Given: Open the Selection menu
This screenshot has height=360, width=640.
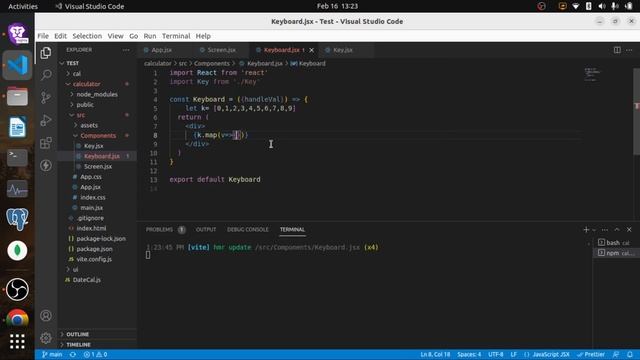Looking at the screenshot, I should (x=87, y=36).
